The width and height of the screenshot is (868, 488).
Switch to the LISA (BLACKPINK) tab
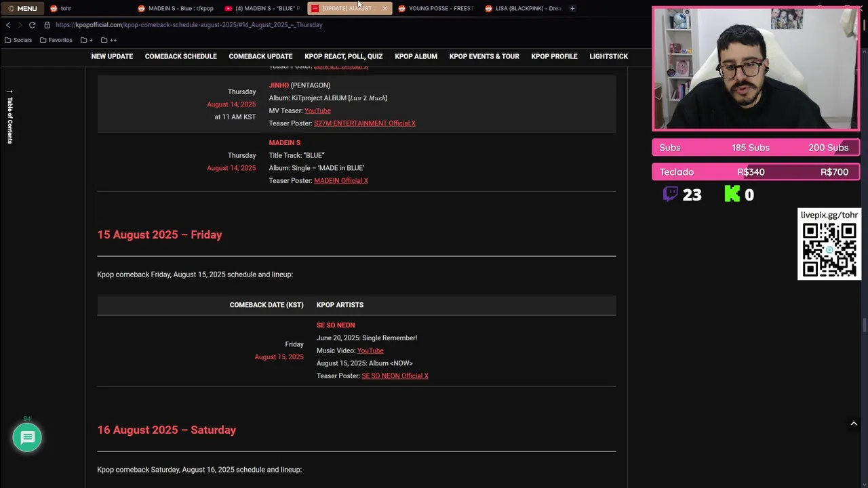point(524,8)
